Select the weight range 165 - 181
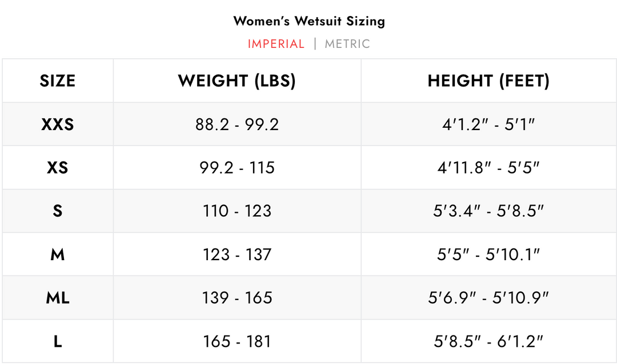This screenshot has height=364, width=617. click(x=238, y=341)
